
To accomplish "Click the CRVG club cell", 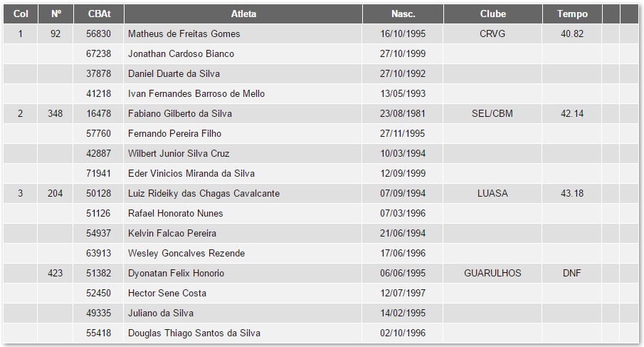I will click(492, 33).
